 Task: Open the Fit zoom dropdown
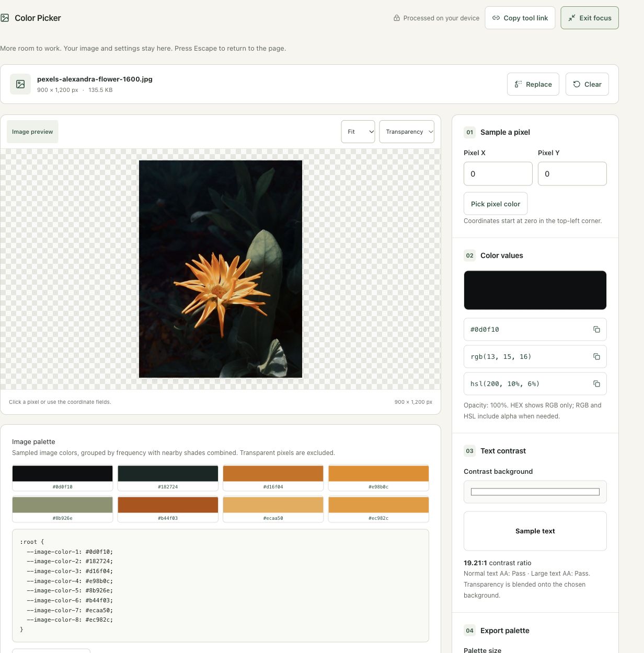point(358,132)
